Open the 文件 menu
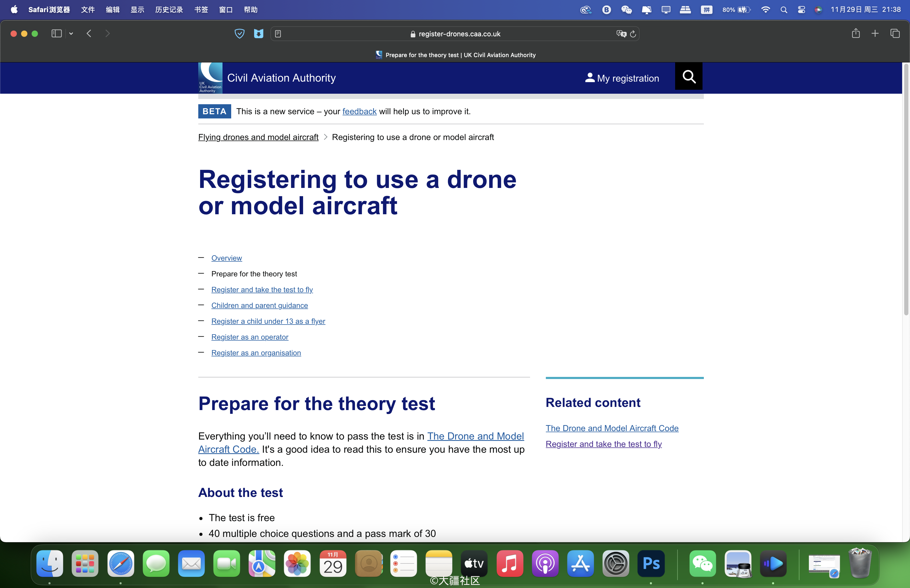 (88, 9)
